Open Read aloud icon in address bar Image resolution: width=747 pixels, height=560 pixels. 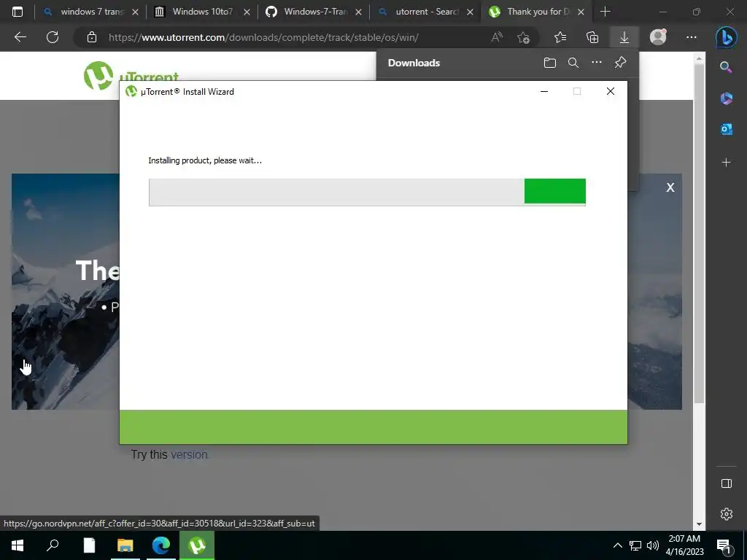[x=497, y=37]
